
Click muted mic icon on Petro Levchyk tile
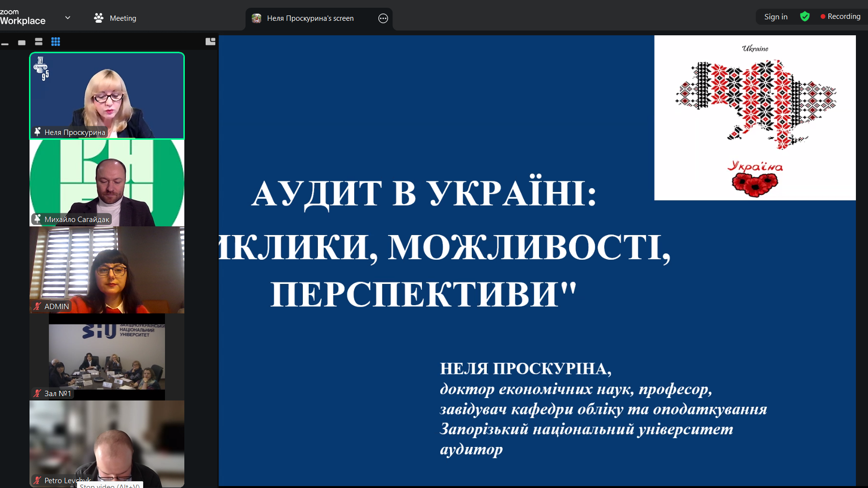[37, 480]
